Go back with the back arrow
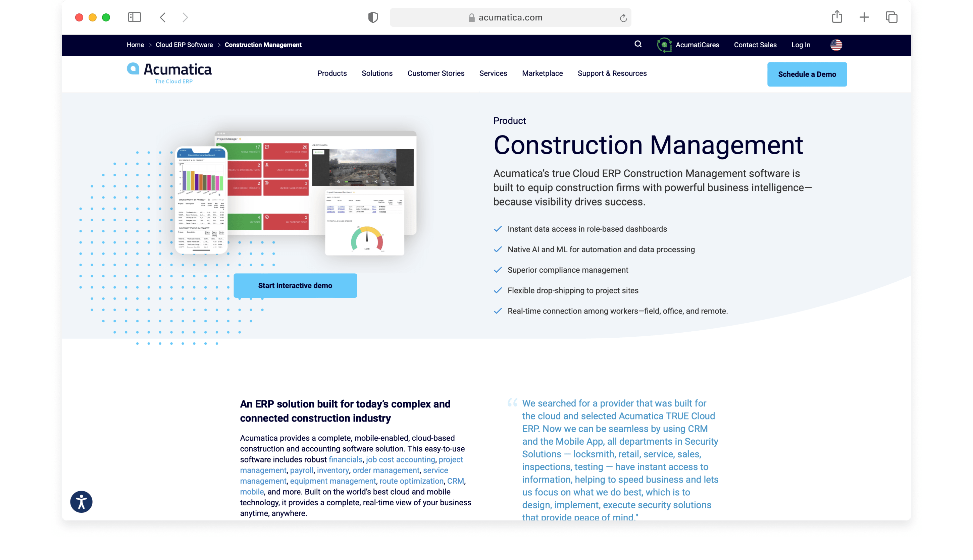The width and height of the screenshot is (973, 560). click(163, 17)
